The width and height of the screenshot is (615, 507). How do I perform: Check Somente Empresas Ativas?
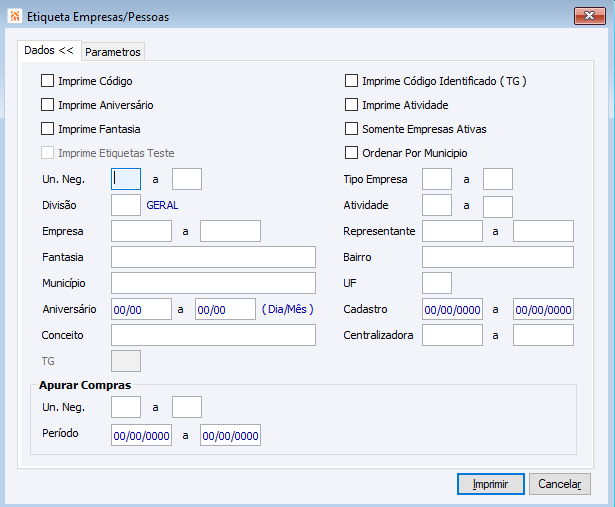351,129
